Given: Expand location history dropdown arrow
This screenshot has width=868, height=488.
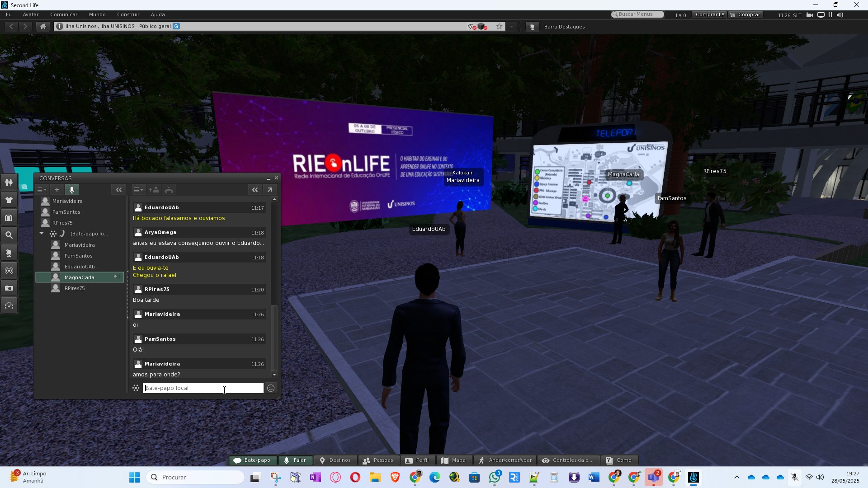Looking at the screenshot, I should coord(511,26).
